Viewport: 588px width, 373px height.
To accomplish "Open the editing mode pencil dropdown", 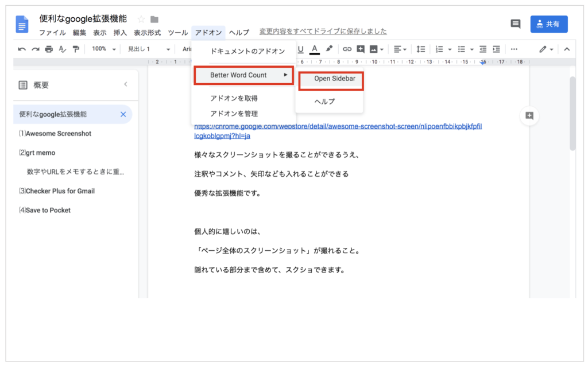I will click(546, 49).
